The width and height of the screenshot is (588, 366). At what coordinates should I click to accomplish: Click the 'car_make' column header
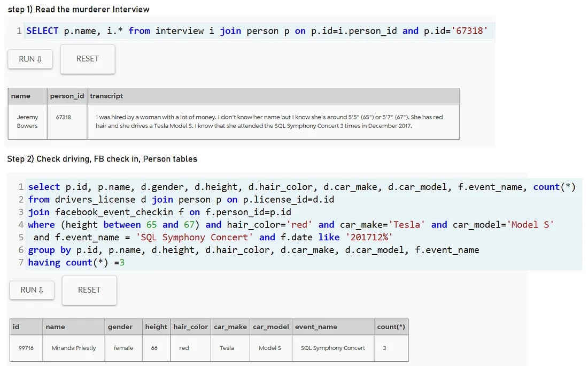tap(230, 327)
